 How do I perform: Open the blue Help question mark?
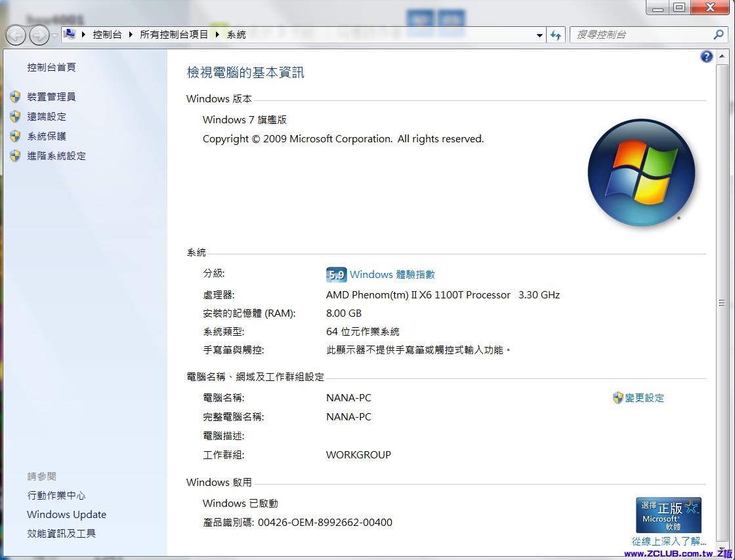[x=706, y=56]
